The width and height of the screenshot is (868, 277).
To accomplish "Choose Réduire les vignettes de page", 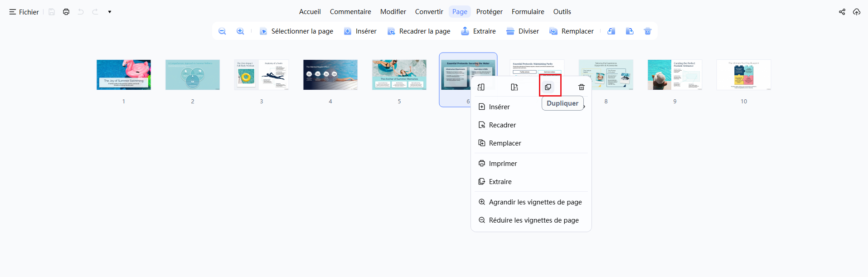I will 531,220.
